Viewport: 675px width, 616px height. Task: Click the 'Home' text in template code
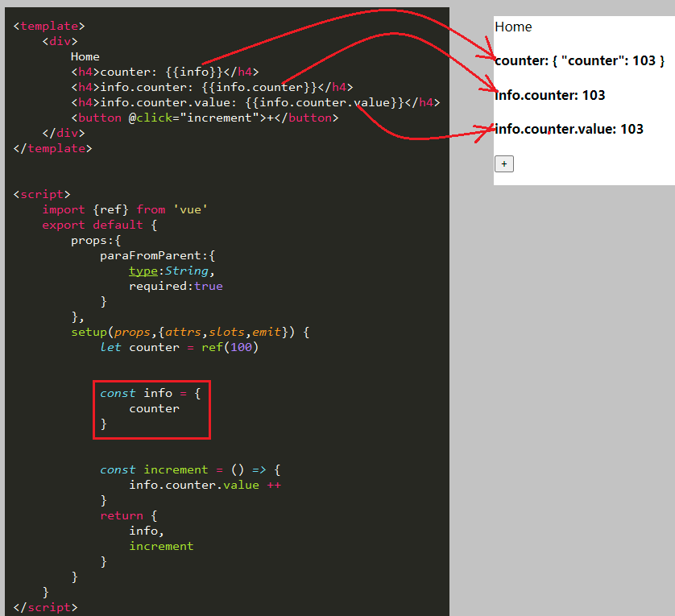85,56
